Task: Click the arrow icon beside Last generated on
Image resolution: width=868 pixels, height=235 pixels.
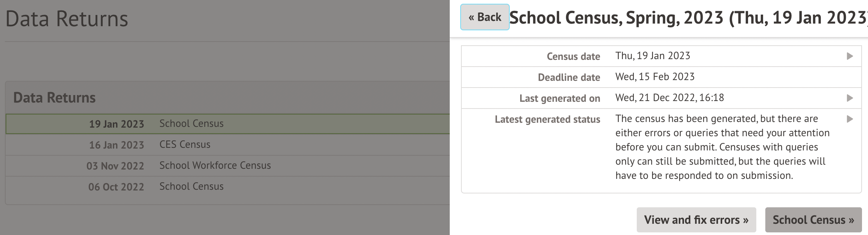Action: 850,98
